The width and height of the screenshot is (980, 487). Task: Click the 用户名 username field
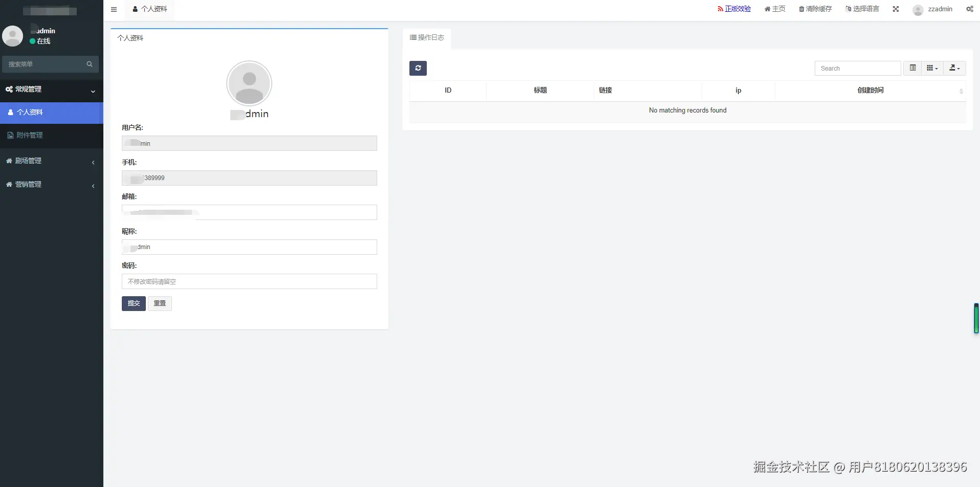pyautogui.click(x=249, y=143)
